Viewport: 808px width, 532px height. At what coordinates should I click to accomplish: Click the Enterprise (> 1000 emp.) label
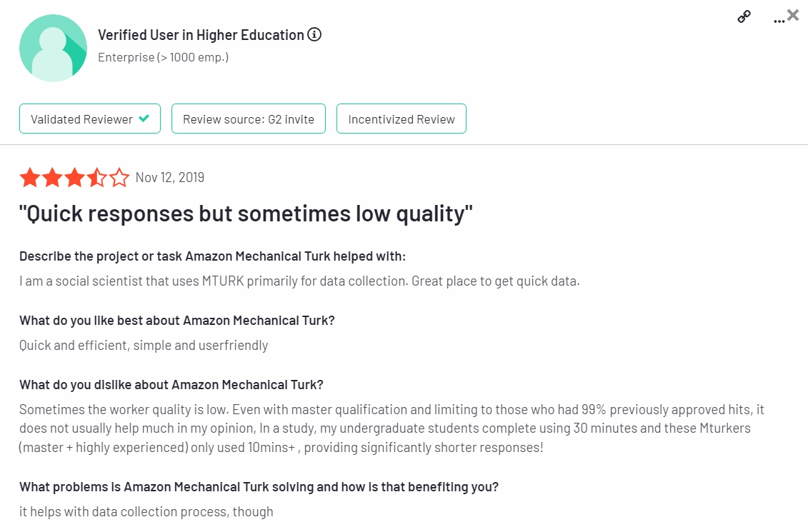pos(163,57)
